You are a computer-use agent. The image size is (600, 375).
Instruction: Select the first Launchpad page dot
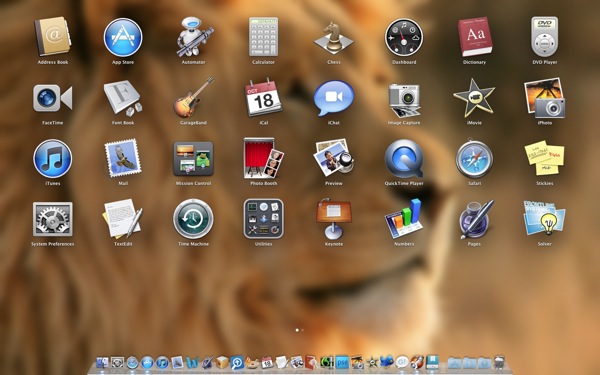[297, 330]
